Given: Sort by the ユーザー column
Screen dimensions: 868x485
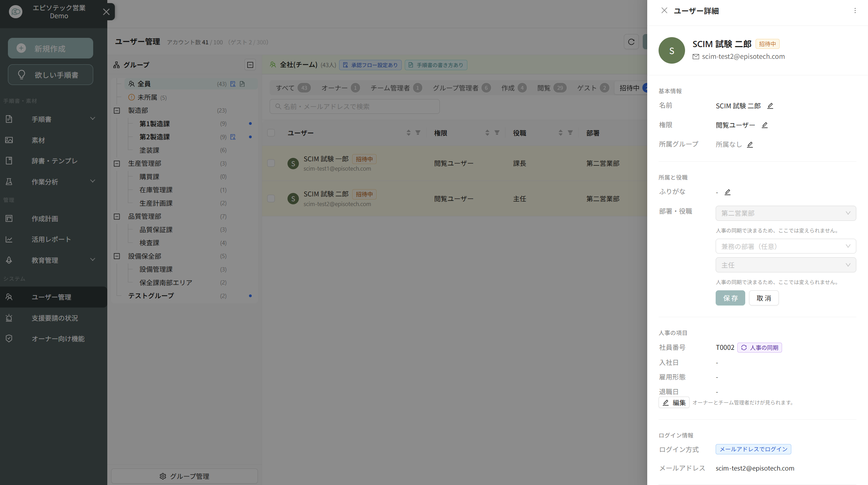Looking at the screenshot, I should click(409, 133).
